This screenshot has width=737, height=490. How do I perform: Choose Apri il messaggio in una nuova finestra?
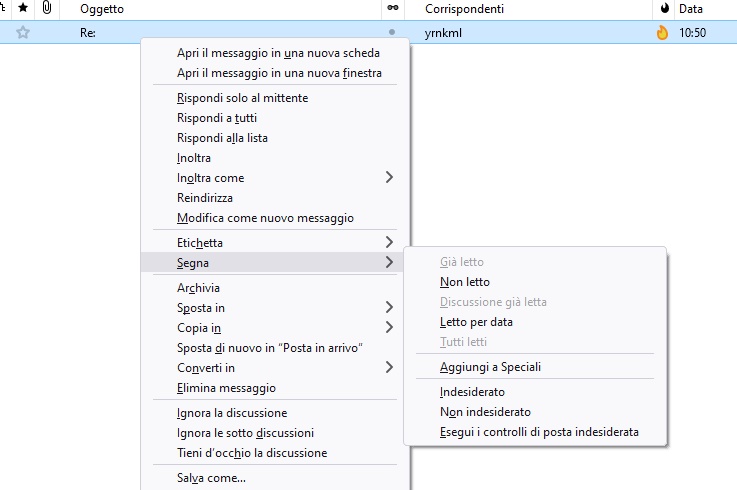tap(275, 73)
